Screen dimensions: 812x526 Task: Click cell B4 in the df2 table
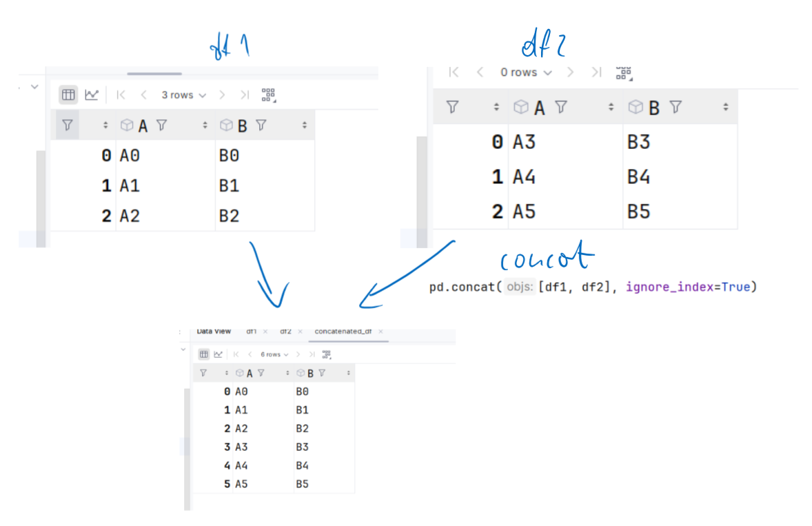(x=638, y=177)
